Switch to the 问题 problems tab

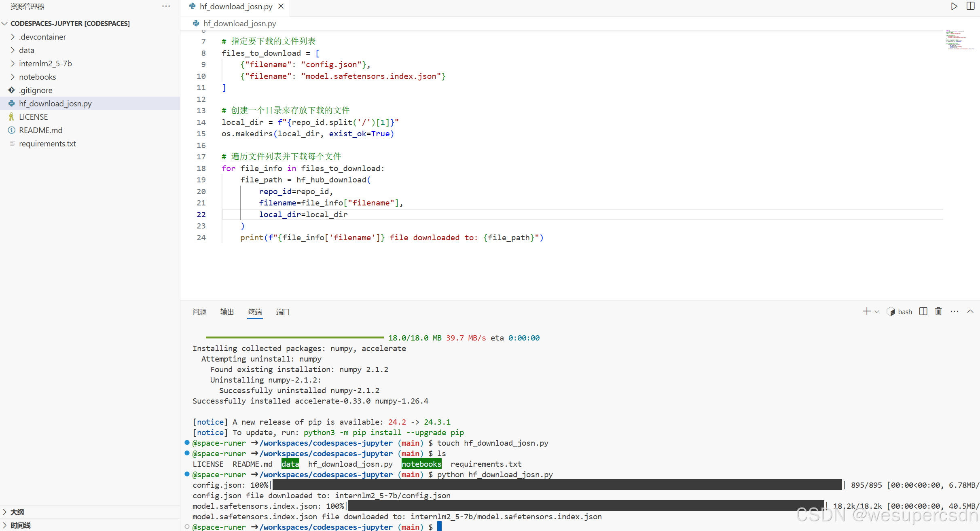click(199, 312)
